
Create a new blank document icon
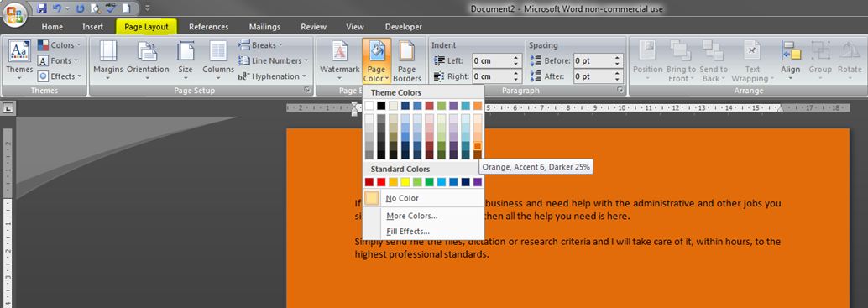click(x=126, y=9)
